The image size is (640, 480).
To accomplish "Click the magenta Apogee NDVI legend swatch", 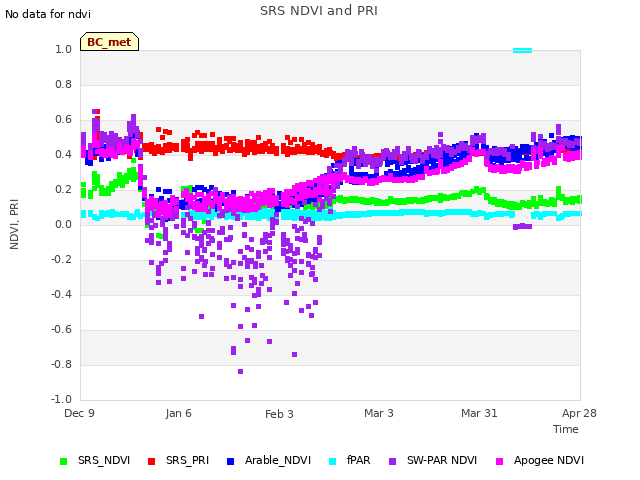I will tap(499, 461).
